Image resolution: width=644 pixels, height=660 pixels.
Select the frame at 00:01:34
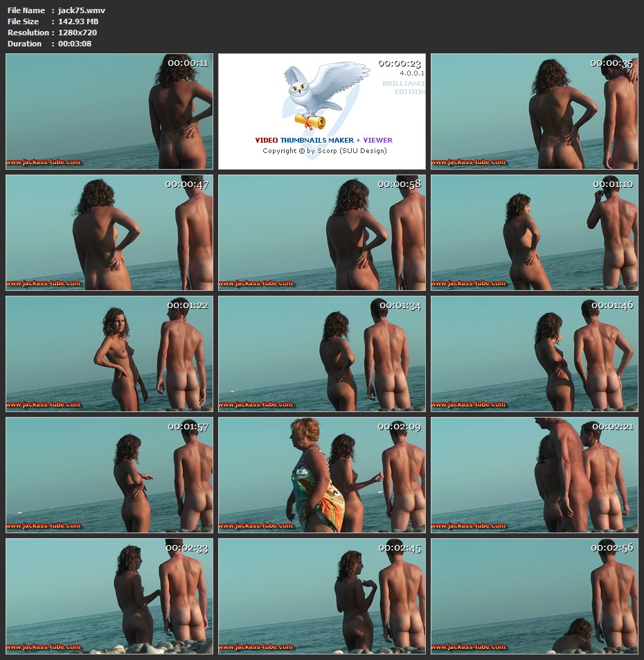(322, 354)
